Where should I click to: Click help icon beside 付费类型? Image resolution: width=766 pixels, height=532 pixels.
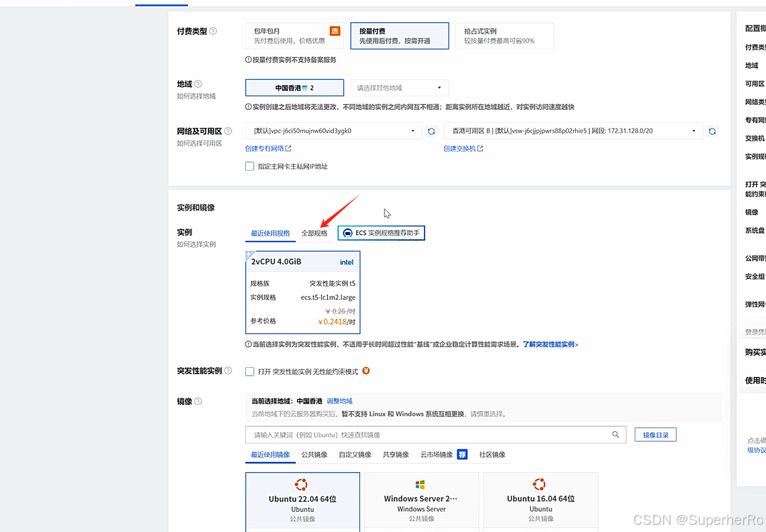[x=213, y=31]
